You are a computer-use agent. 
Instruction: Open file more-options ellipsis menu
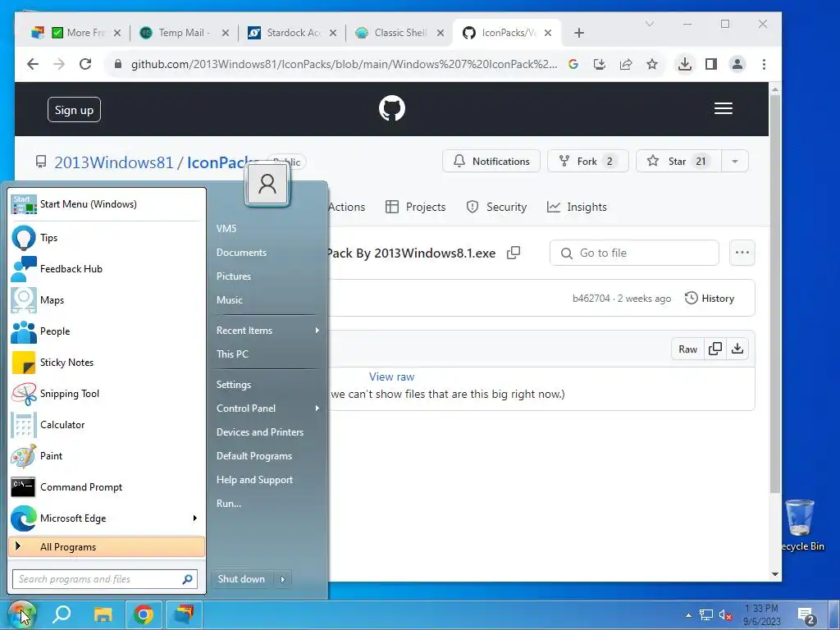pos(742,253)
